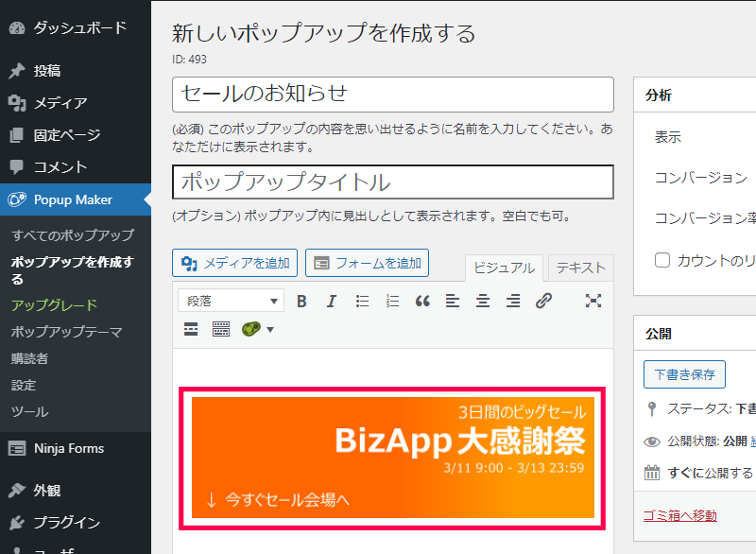Click the paintbrush icon beside 外観
756x554 pixels.
point(17,491)
